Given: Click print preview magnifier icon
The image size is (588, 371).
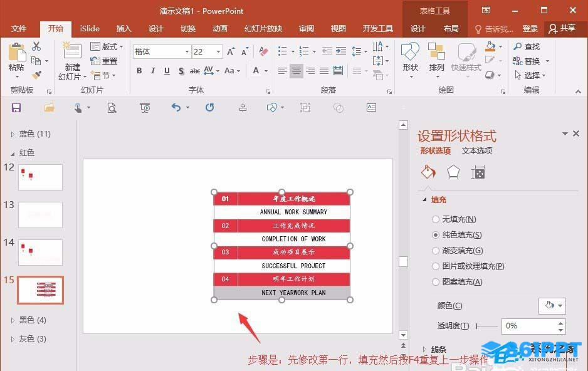Looking at the screenshot, I should [112, 108].
